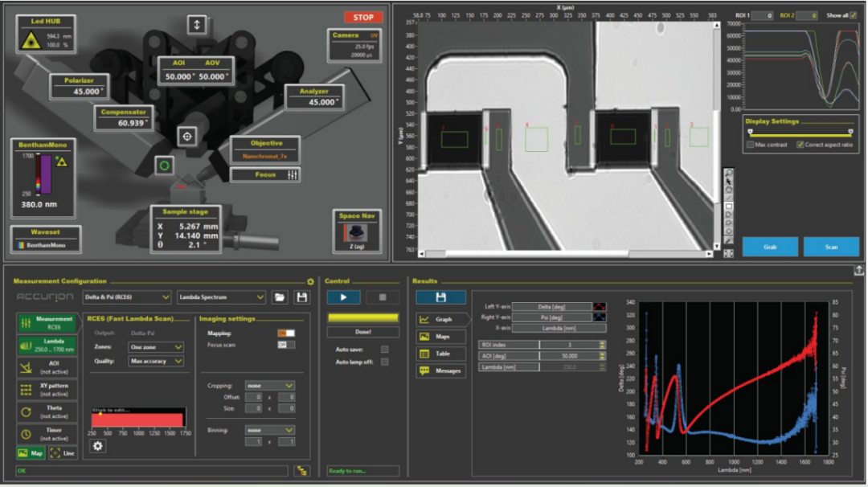
Task: Toggle the Line mode button
Action: click(x=63, y=453)
